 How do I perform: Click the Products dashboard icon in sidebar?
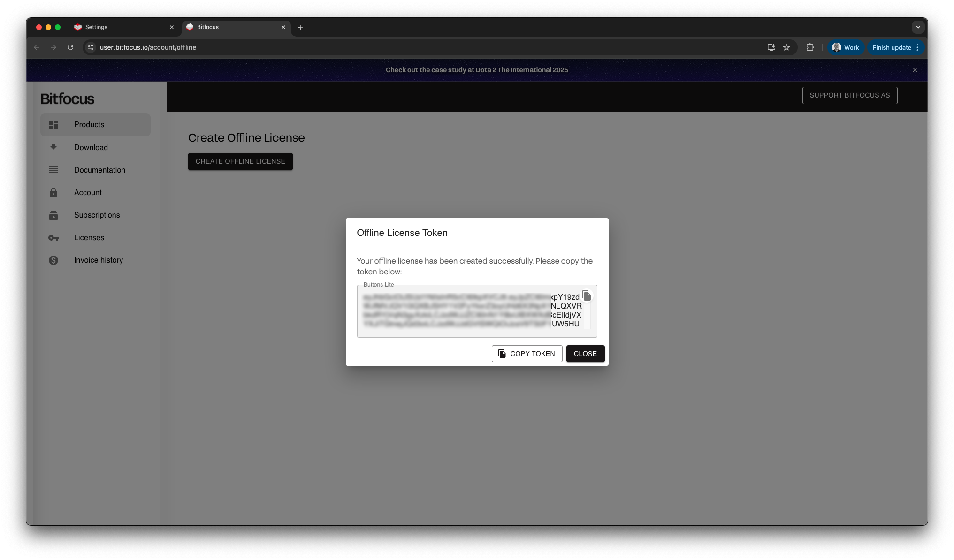[53, 125]
